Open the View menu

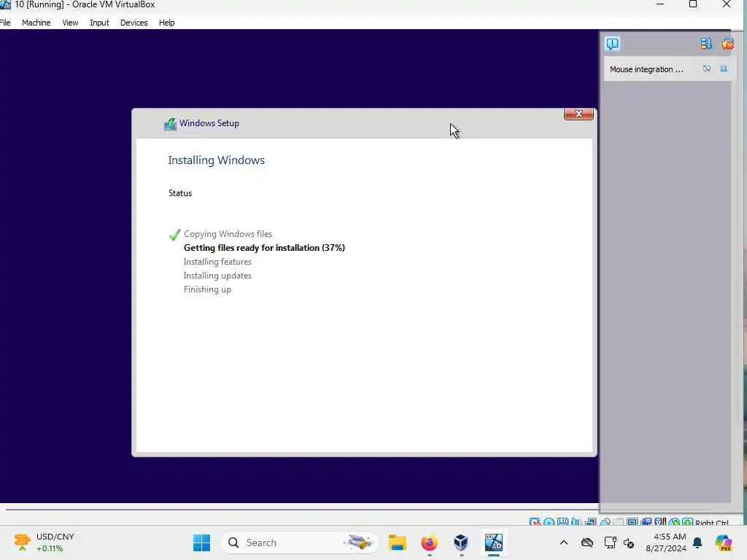click(x=70, y=23)
